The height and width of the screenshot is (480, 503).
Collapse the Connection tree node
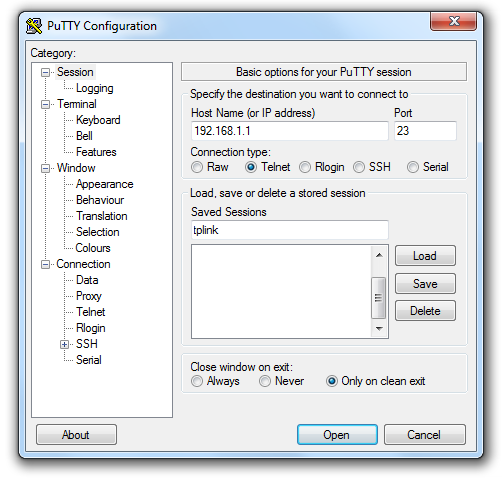click(45, 264)
